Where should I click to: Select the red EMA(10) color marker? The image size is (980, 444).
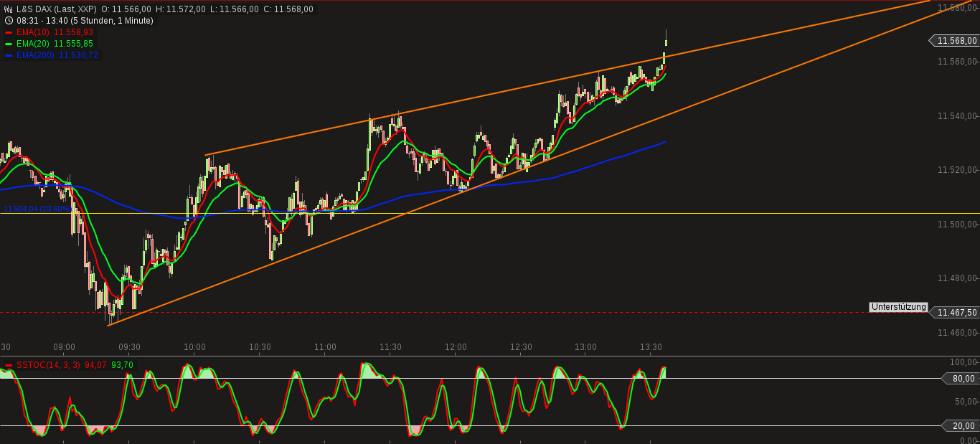9,32
